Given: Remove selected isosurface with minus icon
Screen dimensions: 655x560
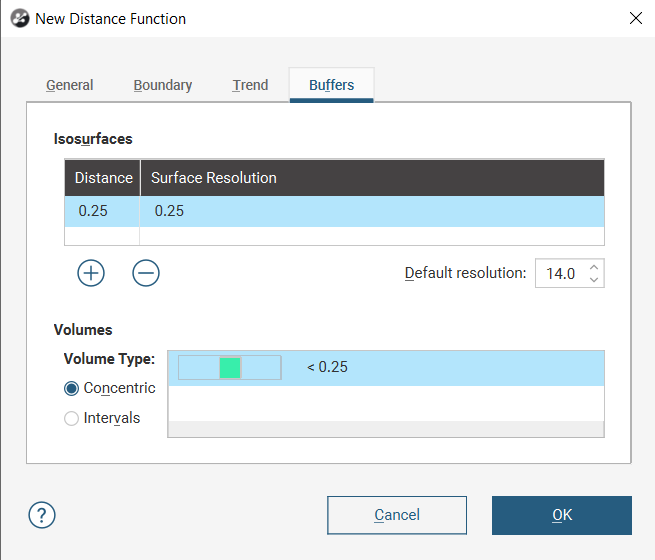Looking at the screenshot, I should pos(146,273).
